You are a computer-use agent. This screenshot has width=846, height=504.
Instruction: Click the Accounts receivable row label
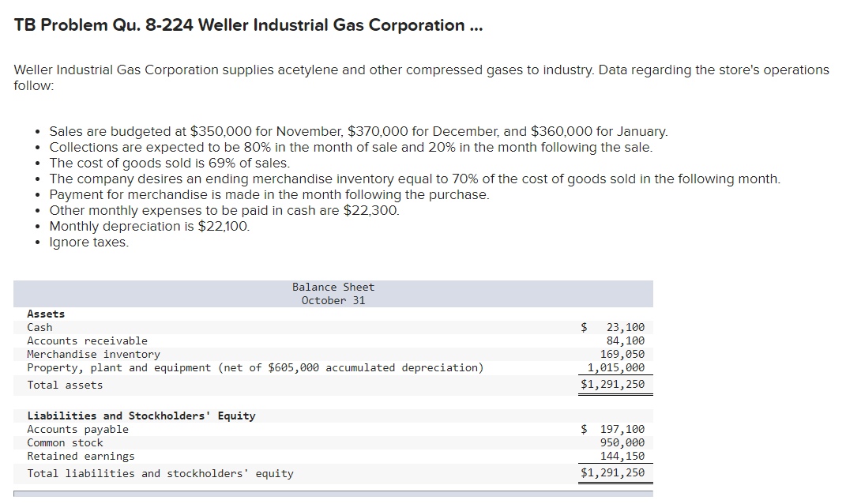click(x=88, y=341)
